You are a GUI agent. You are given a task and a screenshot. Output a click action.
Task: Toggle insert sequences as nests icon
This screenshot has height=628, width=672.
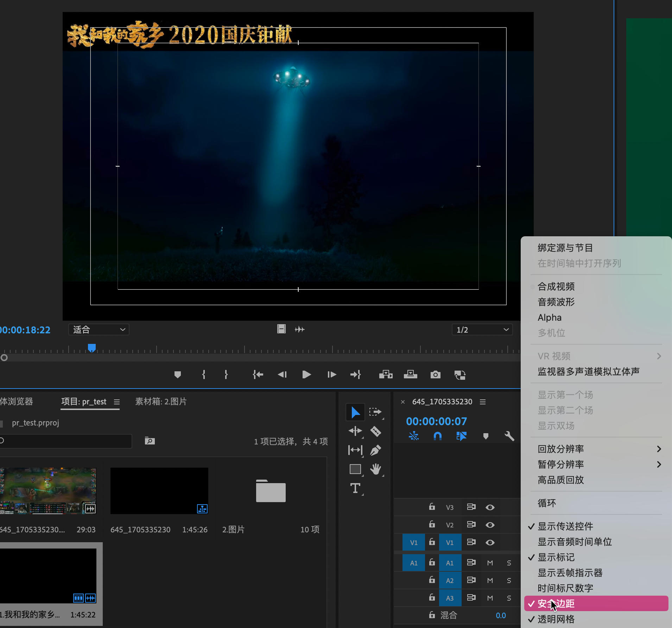coord(414,436)
